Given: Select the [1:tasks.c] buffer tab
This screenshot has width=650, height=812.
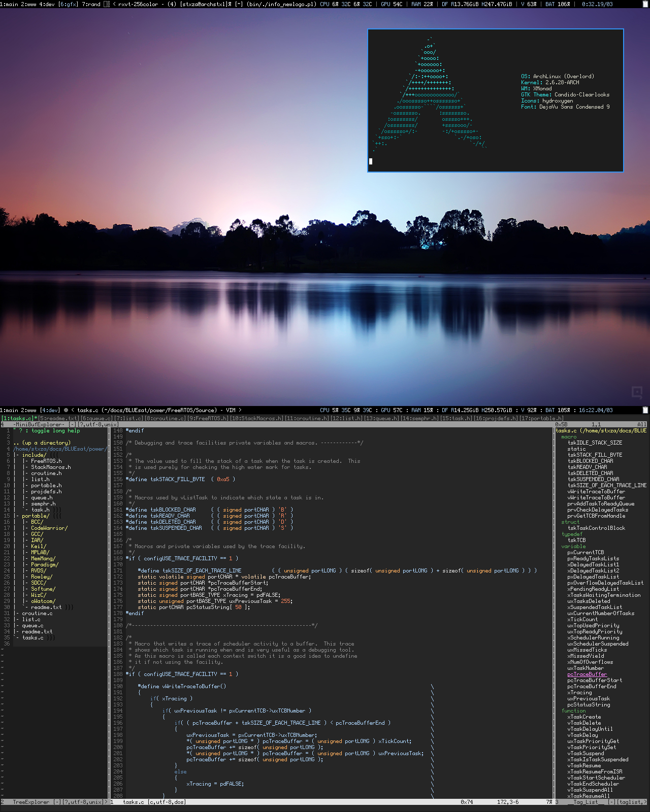Looking at the screenshot, I should point(18,419).
